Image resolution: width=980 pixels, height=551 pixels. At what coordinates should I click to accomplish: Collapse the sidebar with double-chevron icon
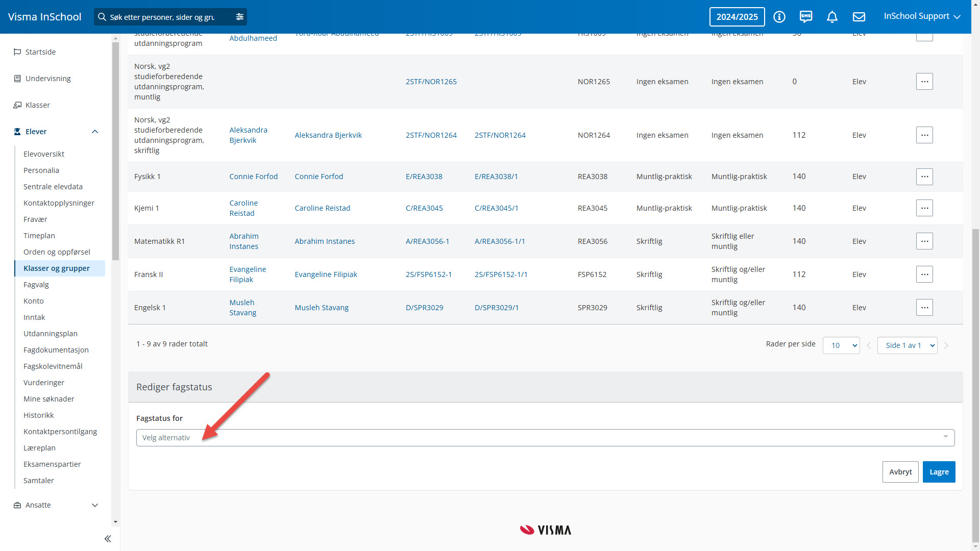click(x=108, y=539)
